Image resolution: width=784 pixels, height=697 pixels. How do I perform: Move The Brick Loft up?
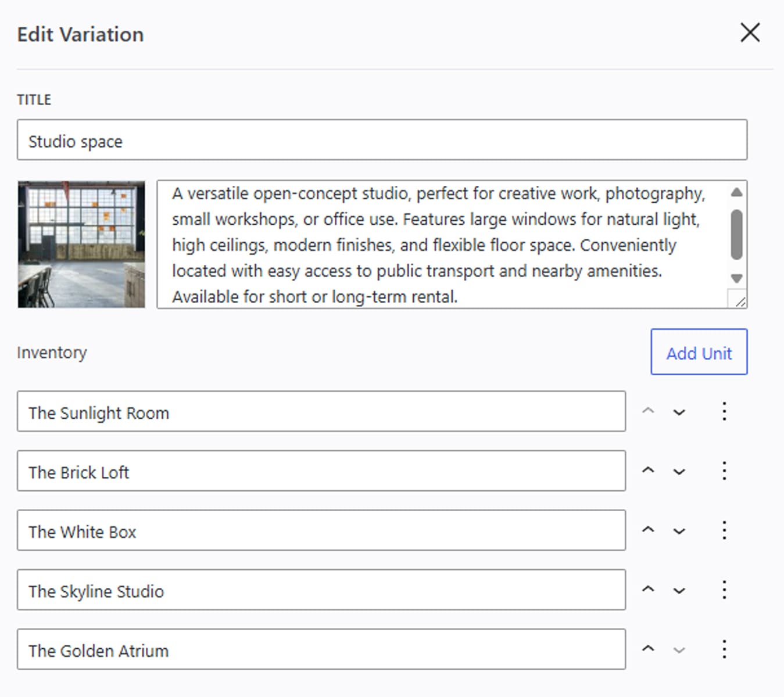(648, 470)
